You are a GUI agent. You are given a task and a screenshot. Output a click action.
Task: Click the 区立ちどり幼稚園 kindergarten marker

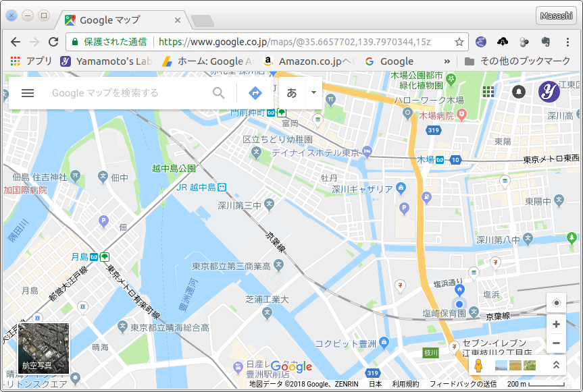(x=255, y=151)
